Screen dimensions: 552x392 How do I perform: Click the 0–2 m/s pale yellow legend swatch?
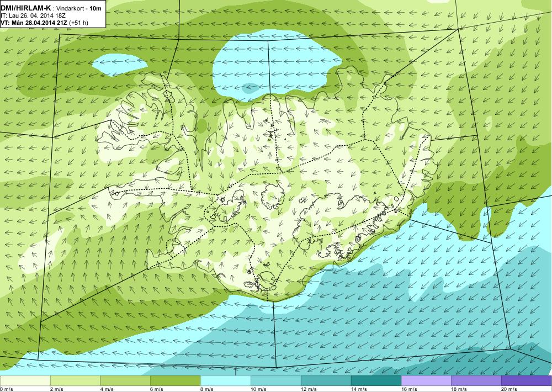[x=25, y=381]
